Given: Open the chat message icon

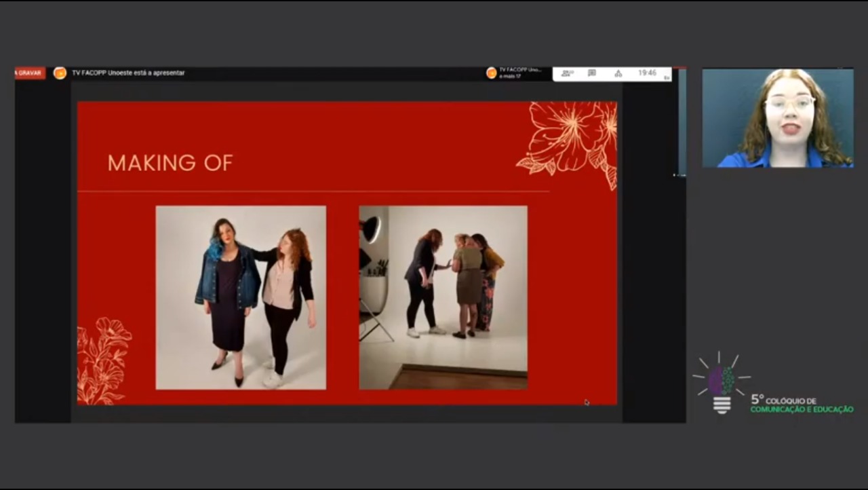Looking at the screenshot, I should click(x=592, y=73).
